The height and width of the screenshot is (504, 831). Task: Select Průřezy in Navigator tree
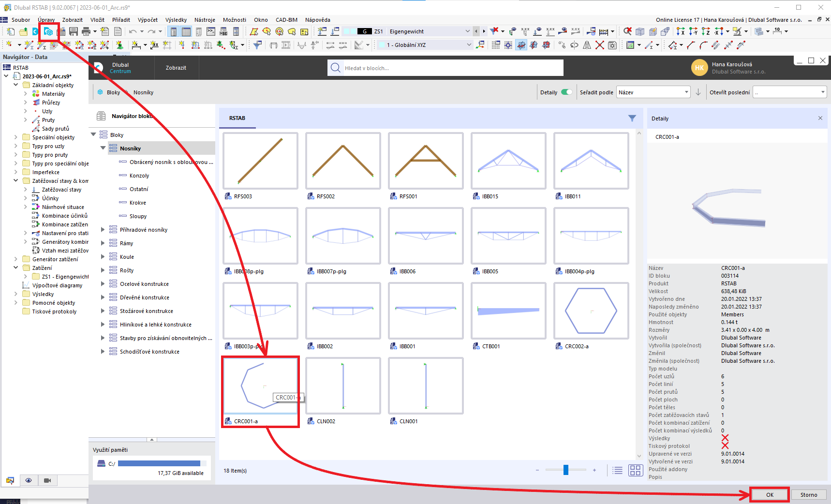(51, 103)
